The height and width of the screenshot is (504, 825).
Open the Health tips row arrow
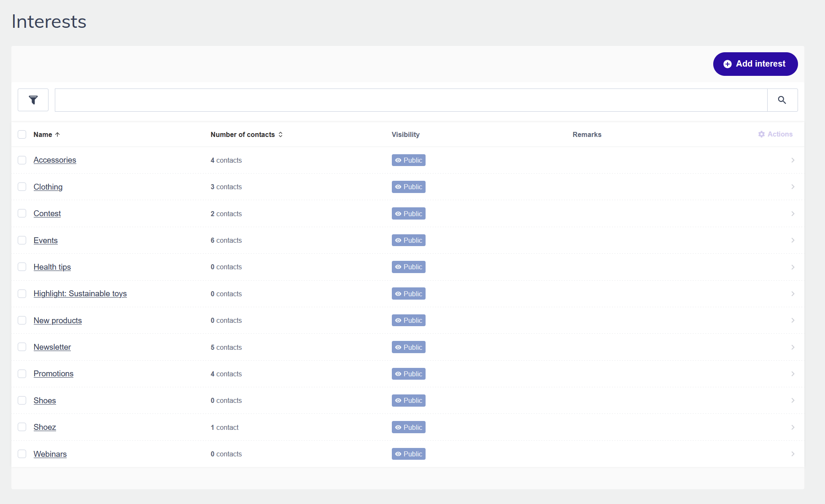pos(793,267)
